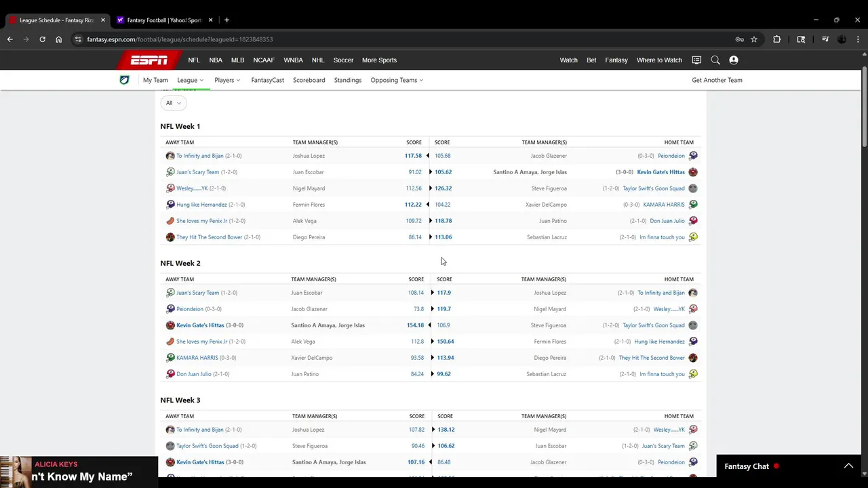Image resolution: width=868 pixels, height=488 pixels.
Task: Open the Soccer menu item
Action: 343,60
